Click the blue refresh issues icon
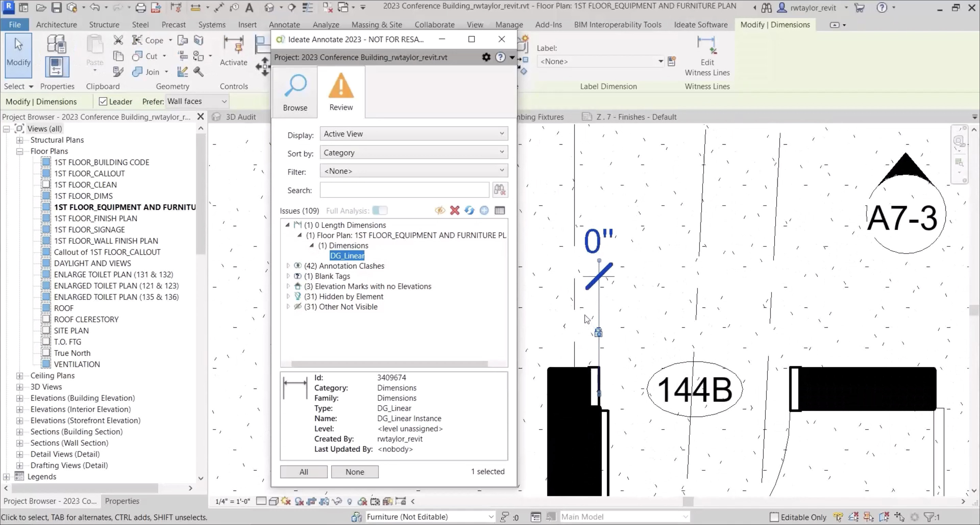980x525 pixels. click(469, 210)
